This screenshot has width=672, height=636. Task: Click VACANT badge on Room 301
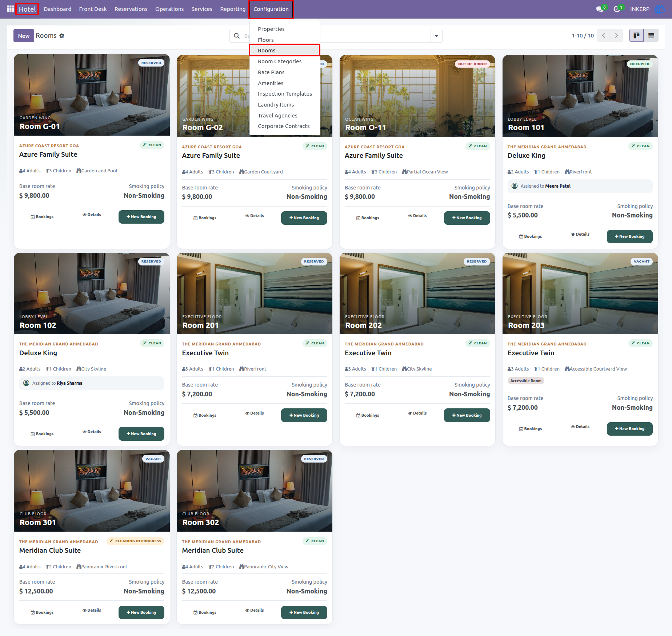coord(153,459)
